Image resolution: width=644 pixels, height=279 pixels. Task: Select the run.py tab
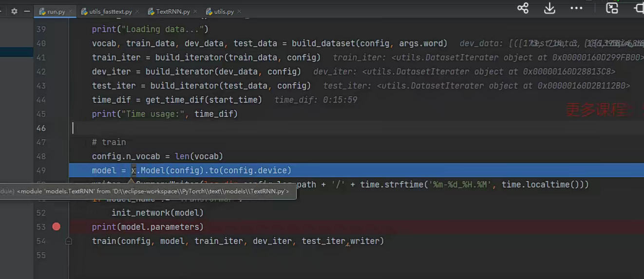click(x=56, y=12)
